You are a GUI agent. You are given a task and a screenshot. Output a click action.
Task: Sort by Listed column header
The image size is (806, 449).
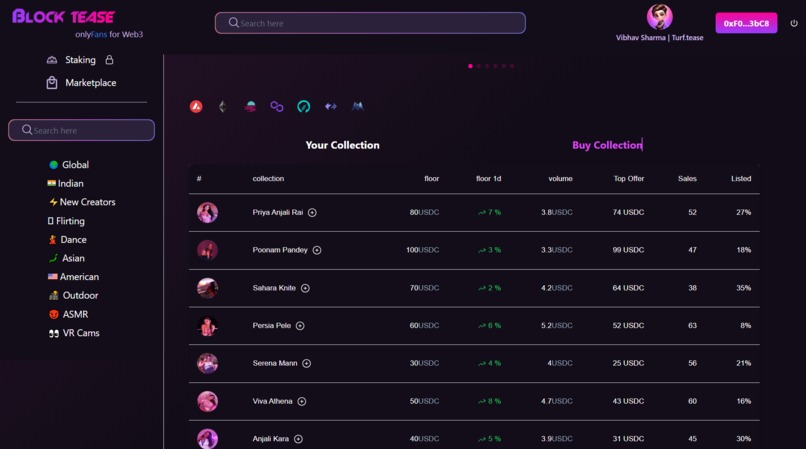click(741, 178)
